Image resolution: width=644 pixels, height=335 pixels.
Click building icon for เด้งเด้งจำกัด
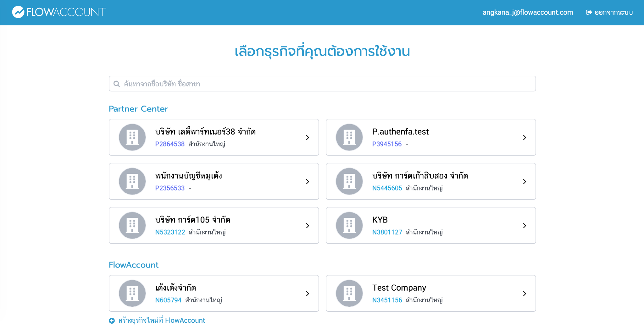click(132, 293)
